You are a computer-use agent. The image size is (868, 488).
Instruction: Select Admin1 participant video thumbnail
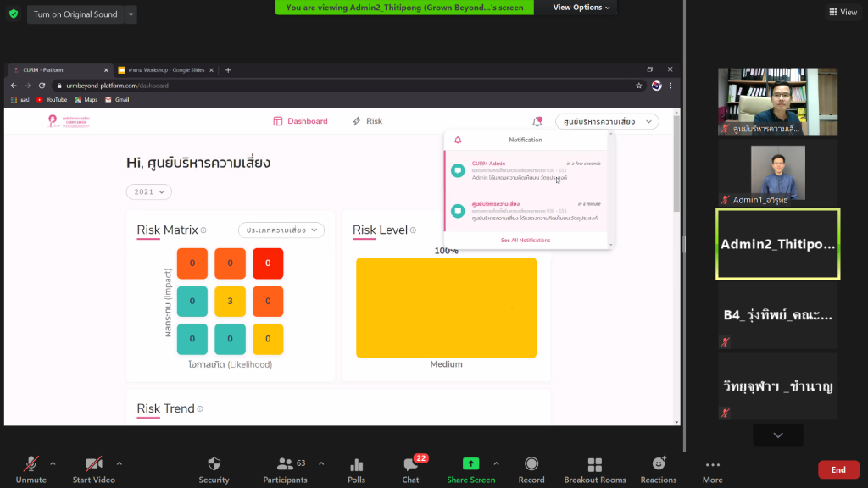tap(778, 173)
